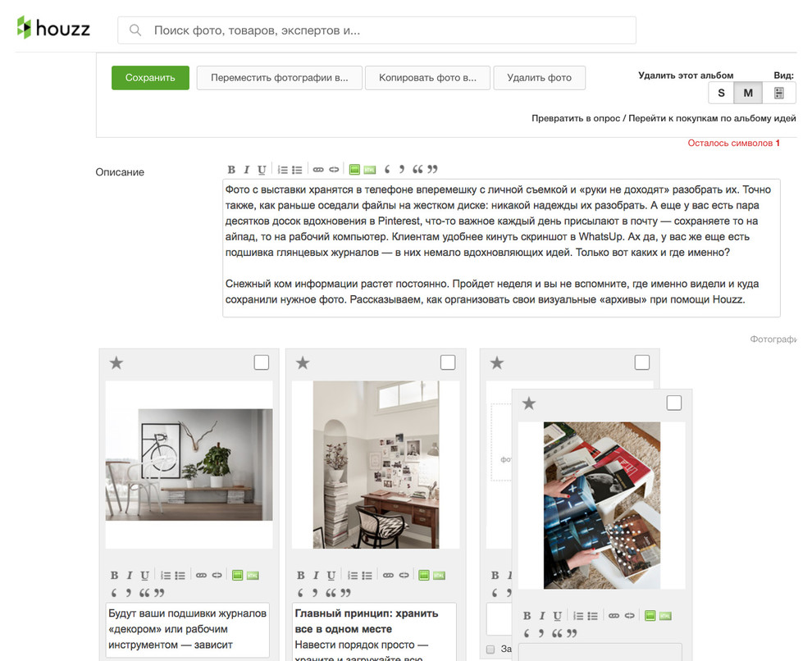
Task: Click the Houzz logo
Action: pos(53,29)
